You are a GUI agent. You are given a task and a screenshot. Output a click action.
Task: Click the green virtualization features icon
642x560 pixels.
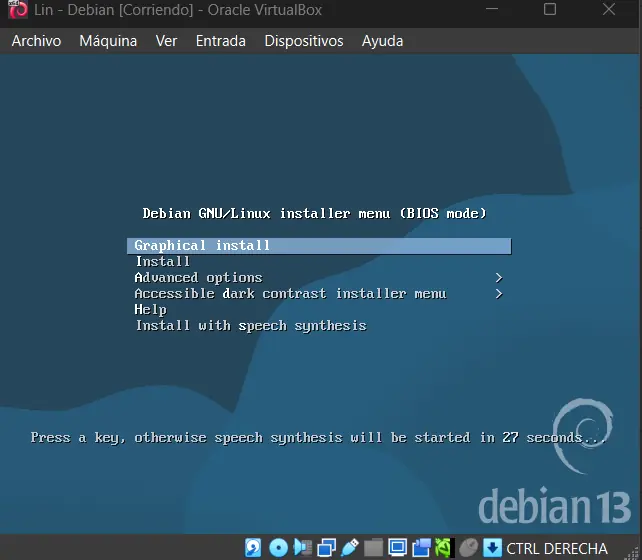pos(443,548)
